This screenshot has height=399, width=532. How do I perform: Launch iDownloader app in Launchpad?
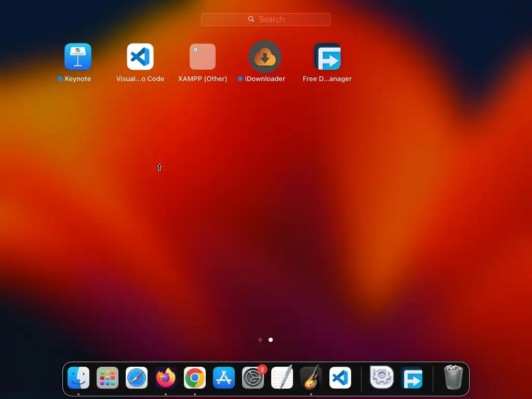pyautogui.click(x=265, y=57)
